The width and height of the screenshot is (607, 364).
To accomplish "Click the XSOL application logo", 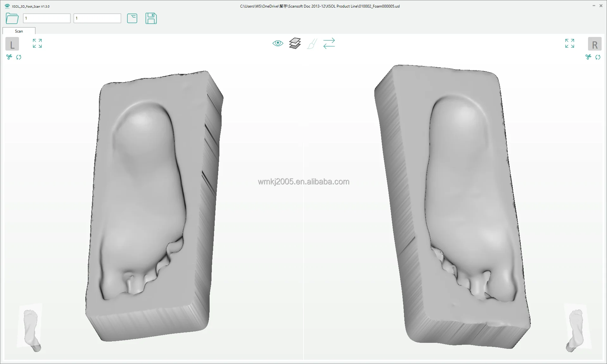I will click(x=7, y=6).
